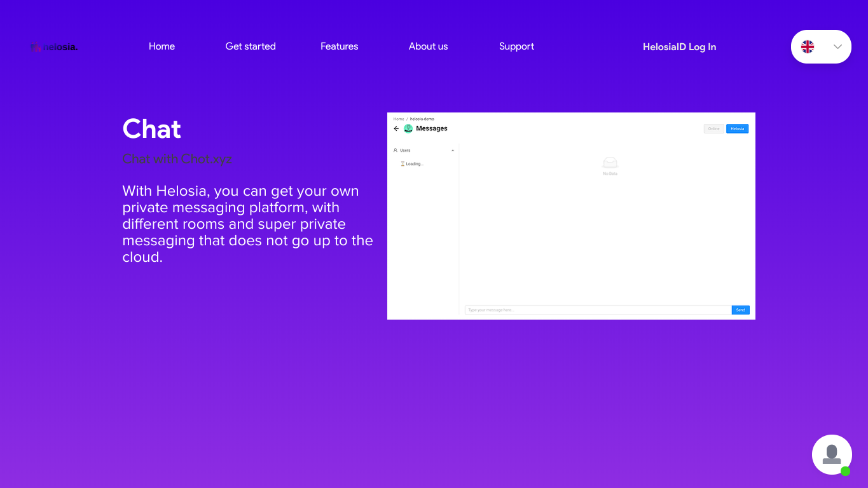
Task: Click the back arrow beside Messages
Action: [x=396, y=128]
